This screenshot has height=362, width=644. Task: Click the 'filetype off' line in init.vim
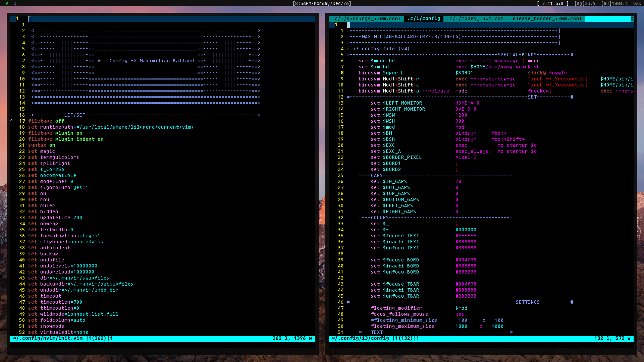46,121
